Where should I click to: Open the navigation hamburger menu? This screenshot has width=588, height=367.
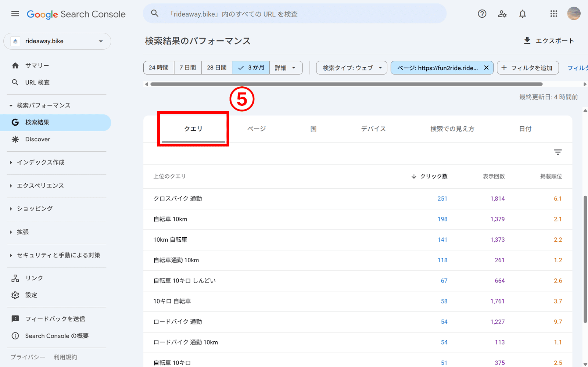pyautogui.click(x=15, y=14)
